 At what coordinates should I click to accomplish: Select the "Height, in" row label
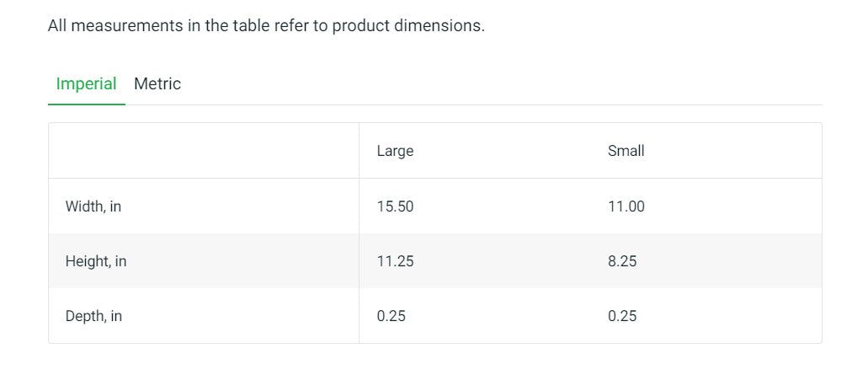click(96, 261)
